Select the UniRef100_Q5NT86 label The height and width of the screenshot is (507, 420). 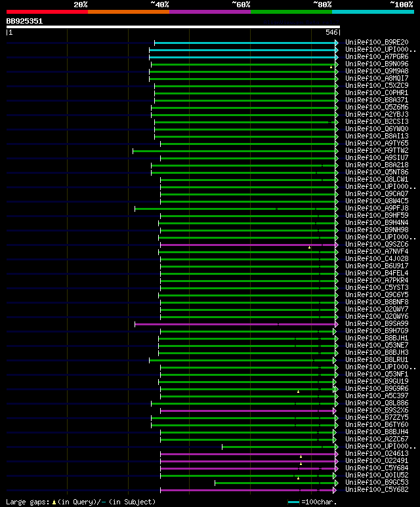(x=377, y=172)
